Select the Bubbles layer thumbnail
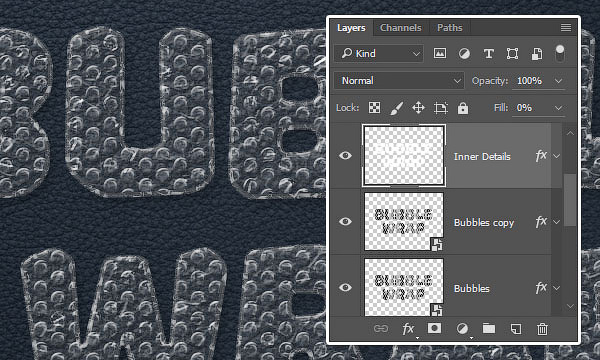Viewport: 600px width, 360px height. [x=404, y=287]
